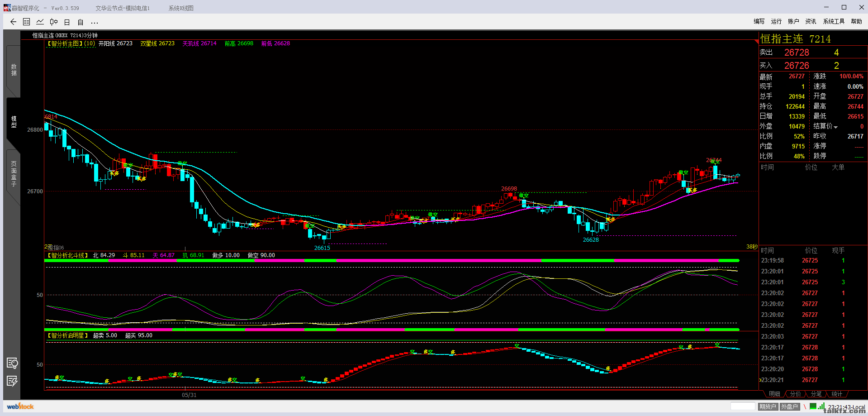Click the empty status bar input box
This screenshot has height=416, width=868.
point(743,406)
